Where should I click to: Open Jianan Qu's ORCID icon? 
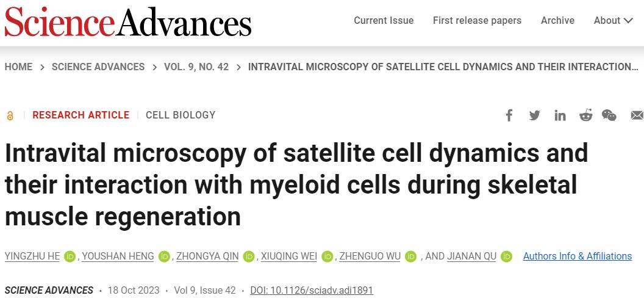tap(507, 256)
